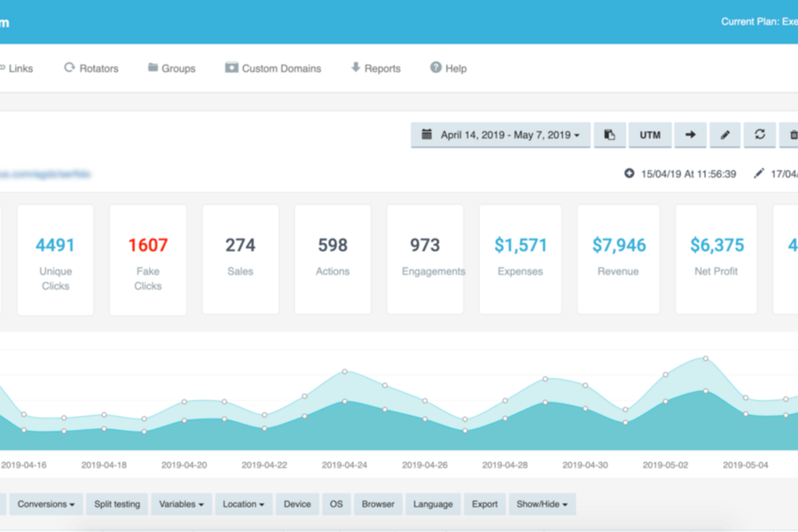Image resolution: width=798 pixels, height=532 pixels.
Task: Click the refresh stats icon button
Action: 760,135
